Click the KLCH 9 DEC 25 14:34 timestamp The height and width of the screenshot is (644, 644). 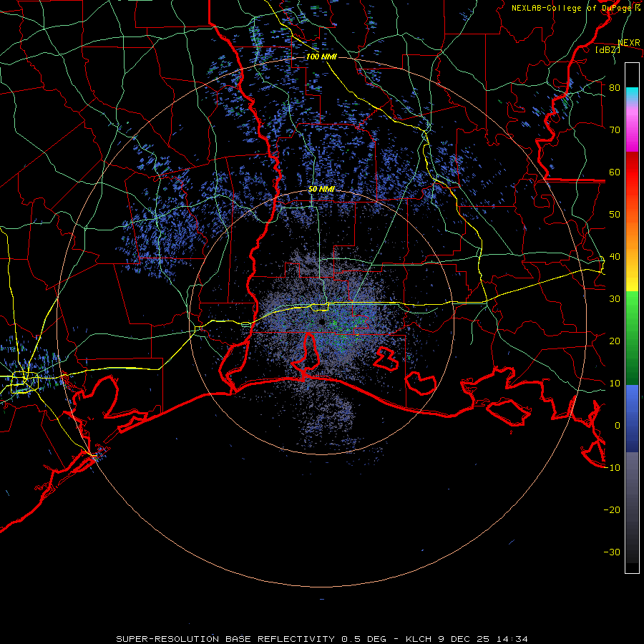[x=467, y=639]
